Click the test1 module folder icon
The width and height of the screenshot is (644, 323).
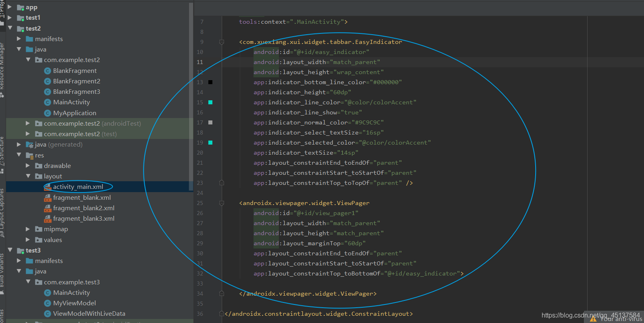tap(21, 18)
